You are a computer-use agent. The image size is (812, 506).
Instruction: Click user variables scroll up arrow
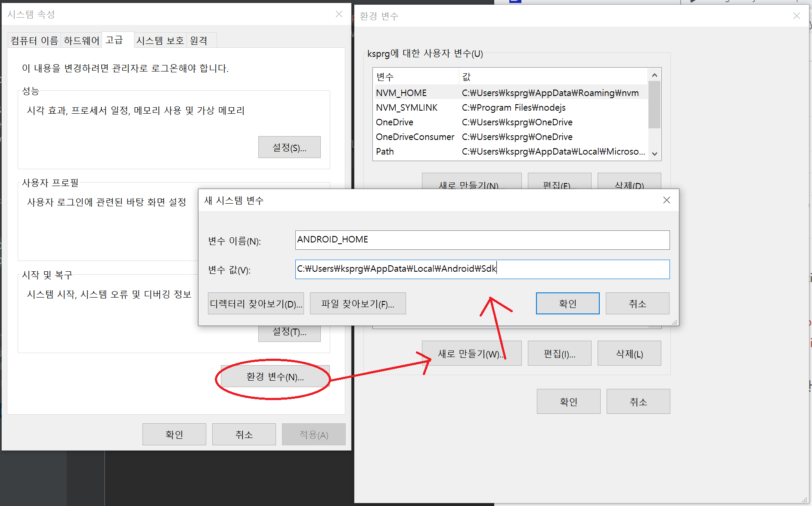[x=654, y=75]
